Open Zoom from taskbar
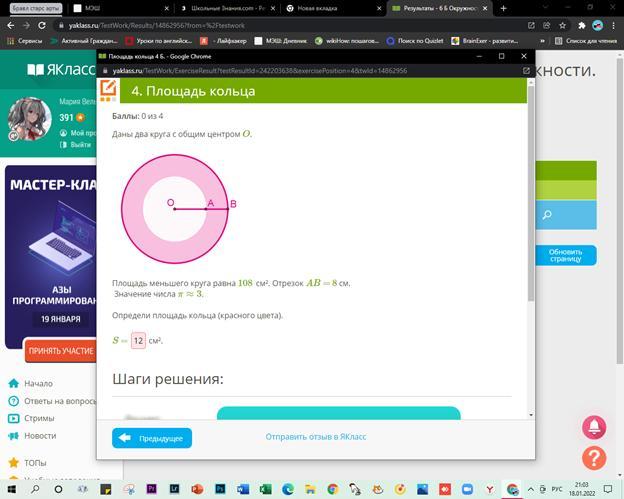The image size is (624, 499). (467, 489)
